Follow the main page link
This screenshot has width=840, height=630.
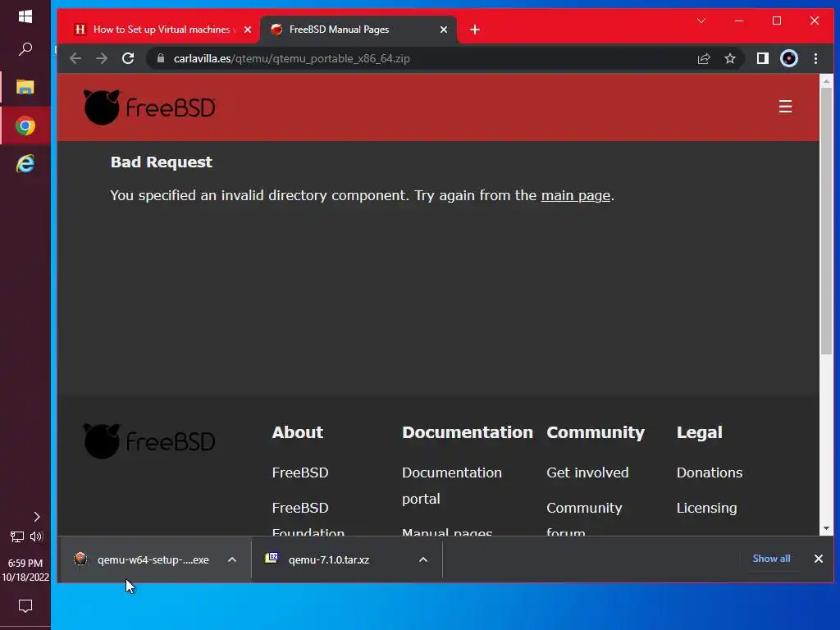pos(575,195)
